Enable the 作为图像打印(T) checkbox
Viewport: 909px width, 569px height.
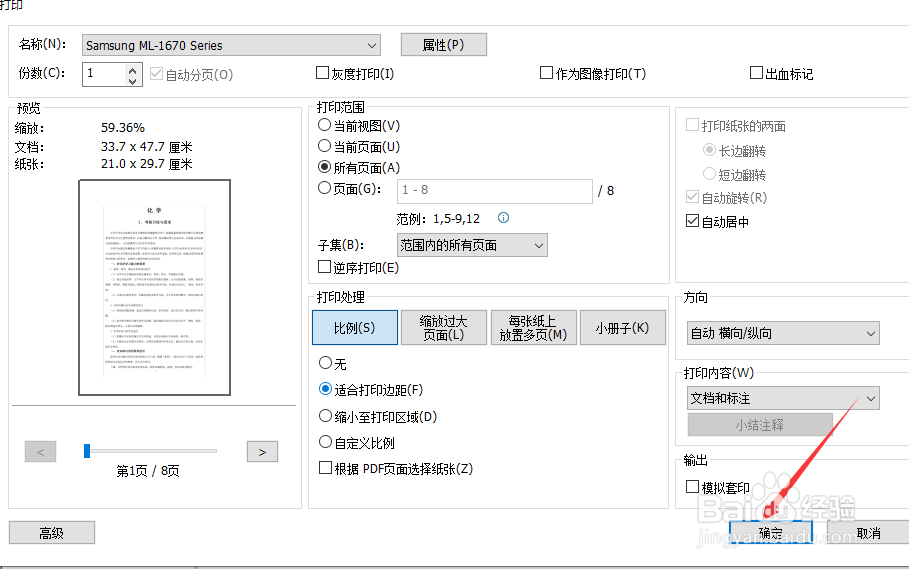pos(546,73)
